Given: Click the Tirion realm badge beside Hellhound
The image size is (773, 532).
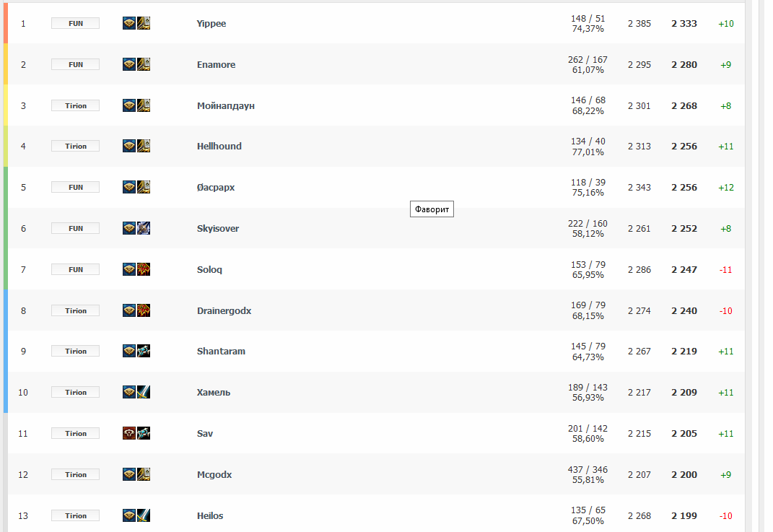Looking at the screenshot, I should [x=76, y=146].
